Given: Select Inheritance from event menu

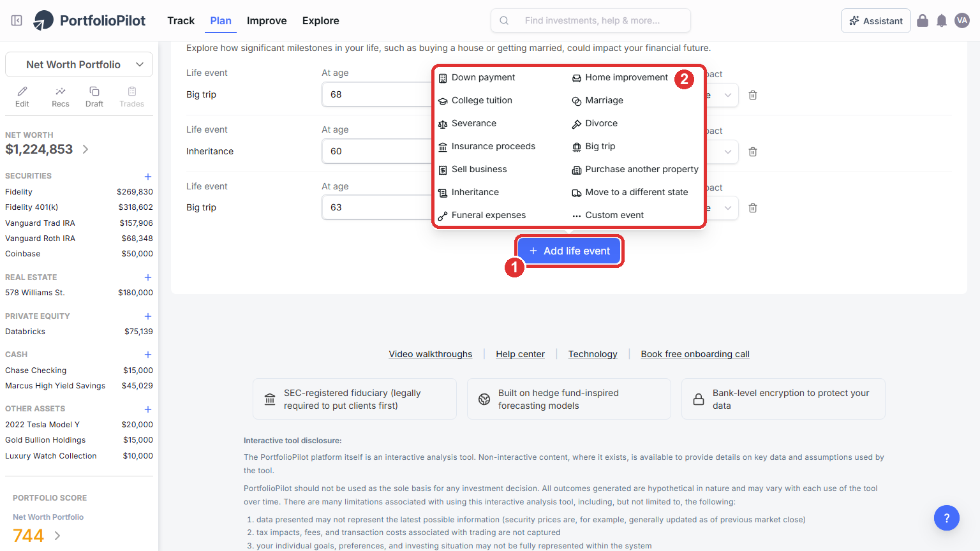Looking at the screenshot, I should click(x=469, y=192).
